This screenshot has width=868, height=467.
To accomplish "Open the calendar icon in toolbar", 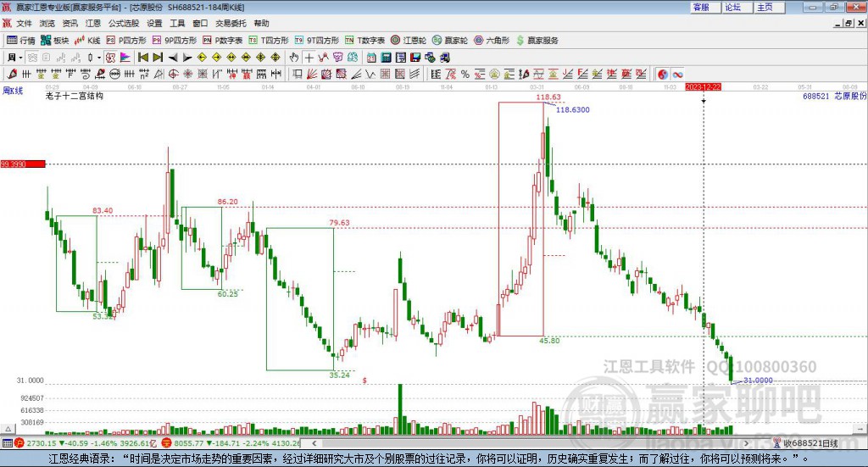I will point(371,58).
